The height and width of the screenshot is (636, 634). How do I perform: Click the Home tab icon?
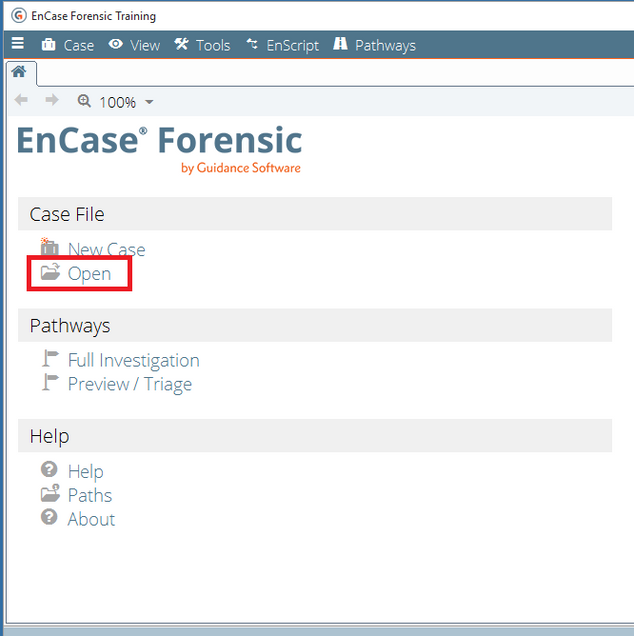[x=18, y=72]
